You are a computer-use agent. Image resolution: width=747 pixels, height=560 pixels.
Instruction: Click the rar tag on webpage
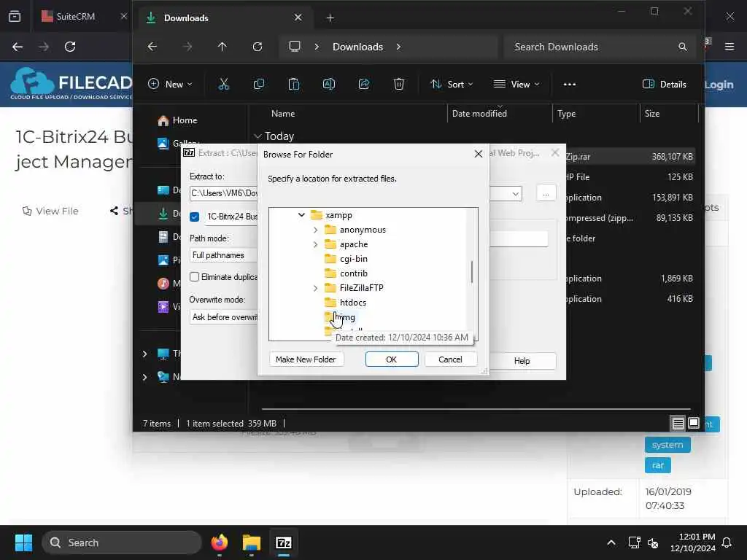[x=658, y=465]
